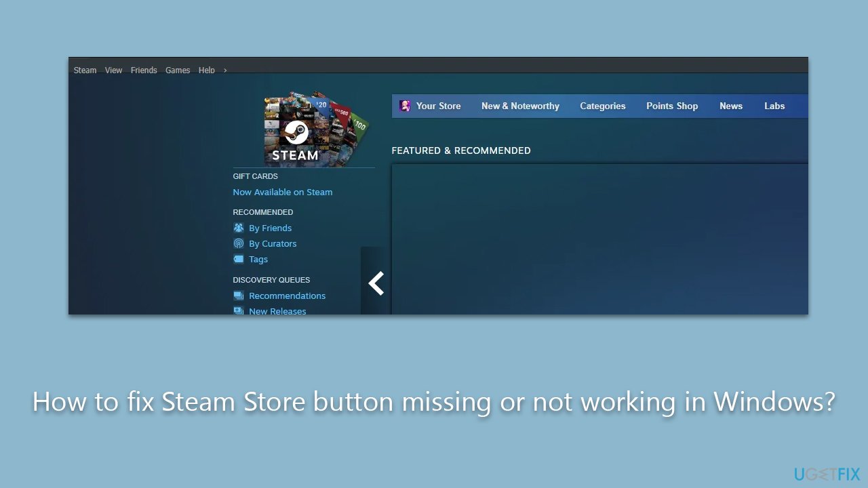Open the Now Available on Steam link
This screenshot has height=488, width=868.
pos(283,192)
